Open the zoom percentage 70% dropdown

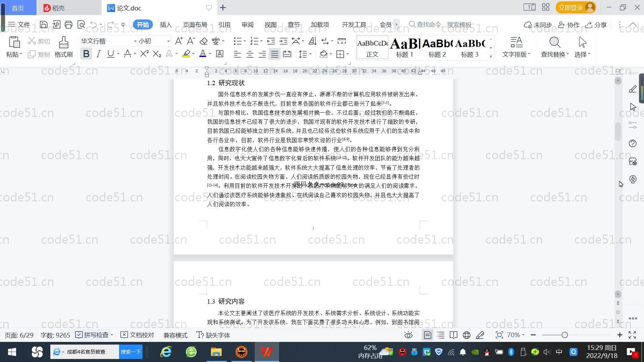[516, 335]
